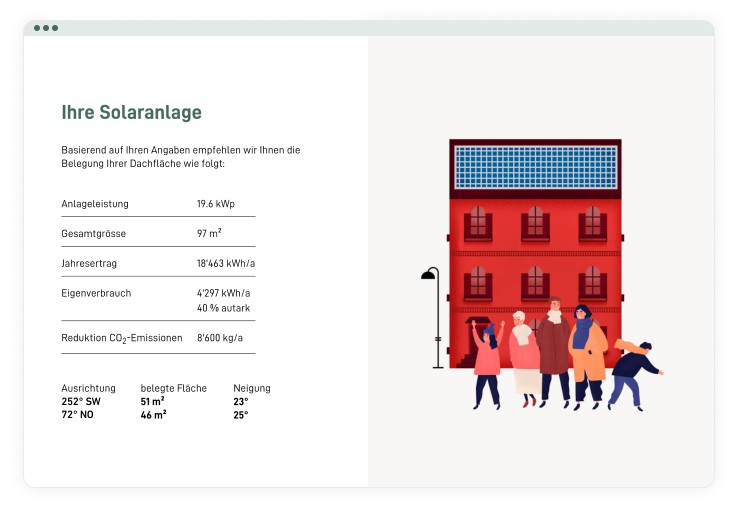Click the 'belegte Fläche' column header

click(x=173, y=388)
